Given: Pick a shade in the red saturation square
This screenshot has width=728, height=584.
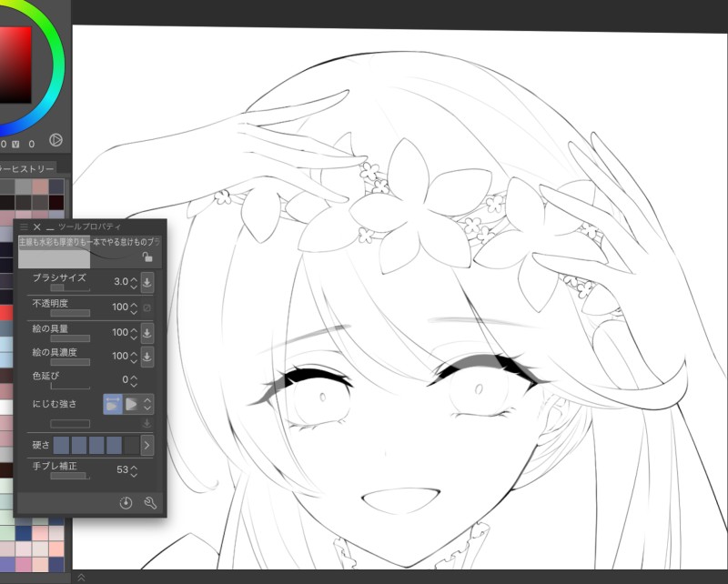Looking at the screenshot, I should [15, 64].
